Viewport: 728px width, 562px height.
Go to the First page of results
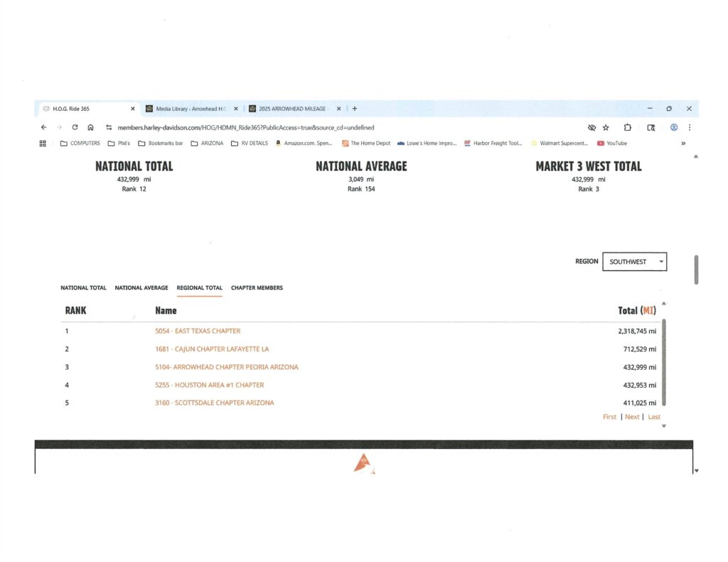(609, 417)
